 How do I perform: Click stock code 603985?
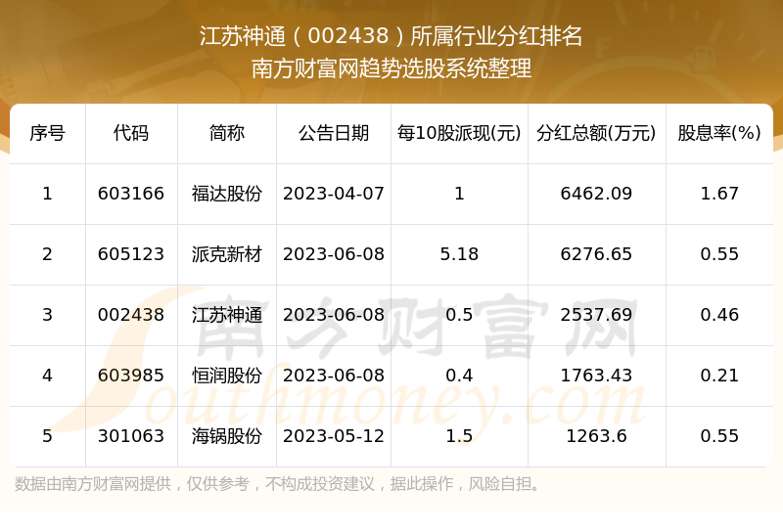(131, 376)
